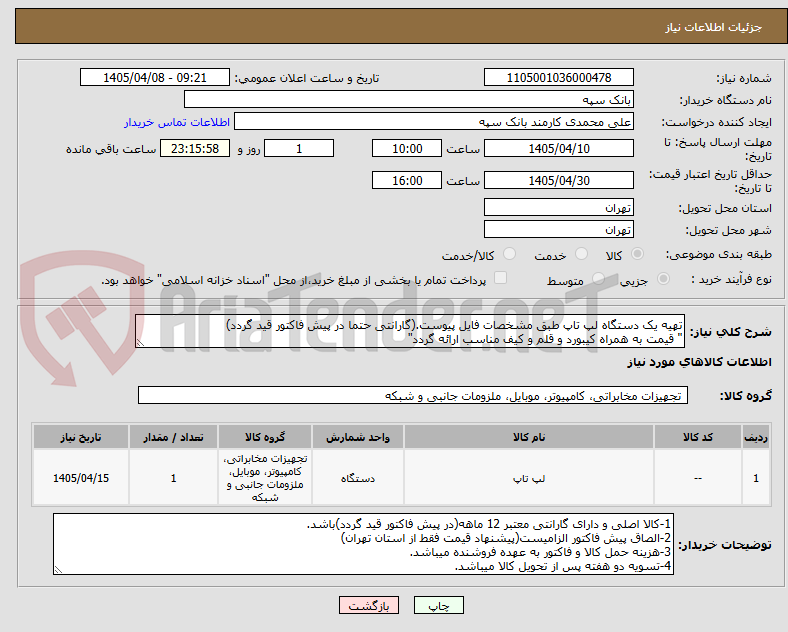Click the بازگشت (Back) button
The image size is (788, 632).
[x=368, y=605]
